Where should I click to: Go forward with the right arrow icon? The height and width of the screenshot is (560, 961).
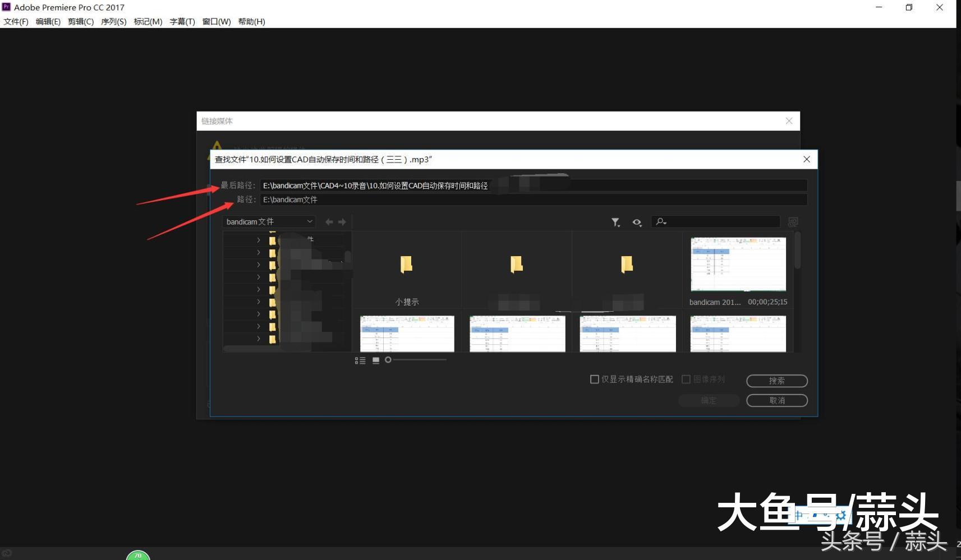[342, 222]
